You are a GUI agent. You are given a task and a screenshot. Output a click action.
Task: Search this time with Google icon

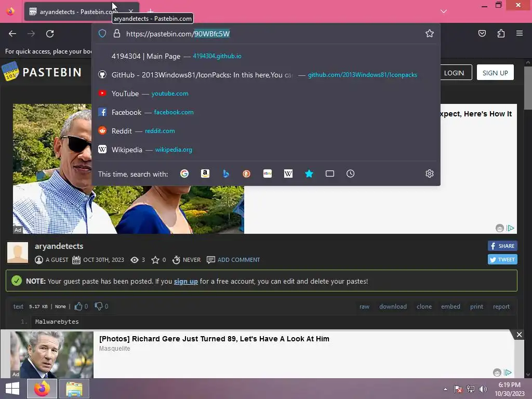point(184,174)
